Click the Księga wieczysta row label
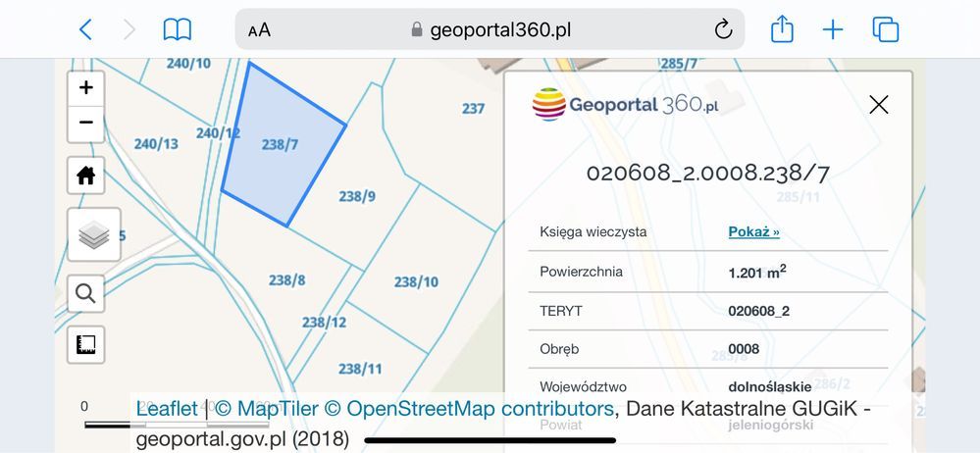The width and height of the screenshot is (980, 453). click(x=593, y=231)
